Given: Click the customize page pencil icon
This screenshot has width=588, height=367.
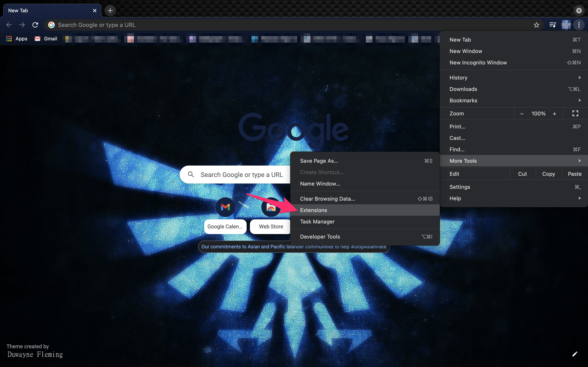Looking at the screenshot, I should [575, 354].
